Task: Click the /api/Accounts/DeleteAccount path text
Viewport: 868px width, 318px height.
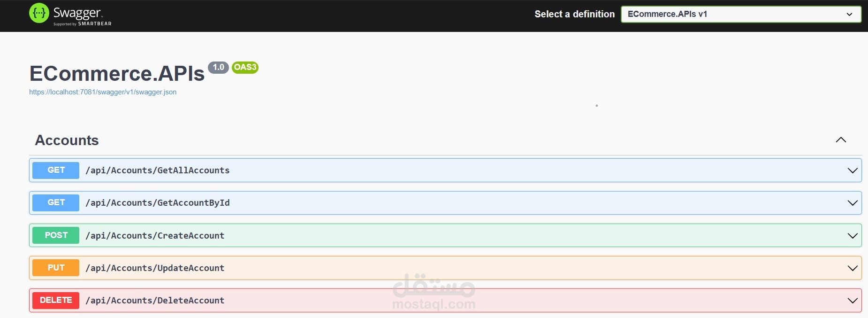Action: [155, 300]
